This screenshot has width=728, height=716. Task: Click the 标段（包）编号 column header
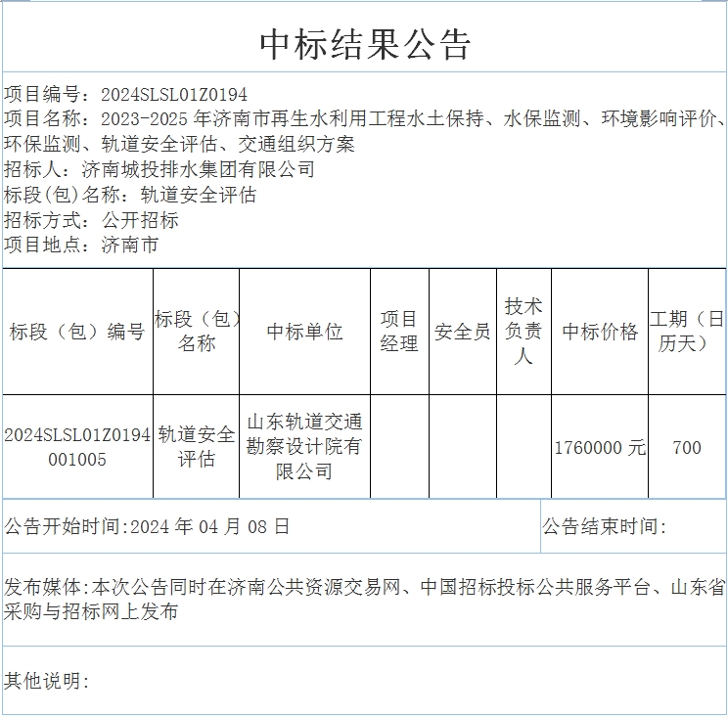click(x=77, y=332)
